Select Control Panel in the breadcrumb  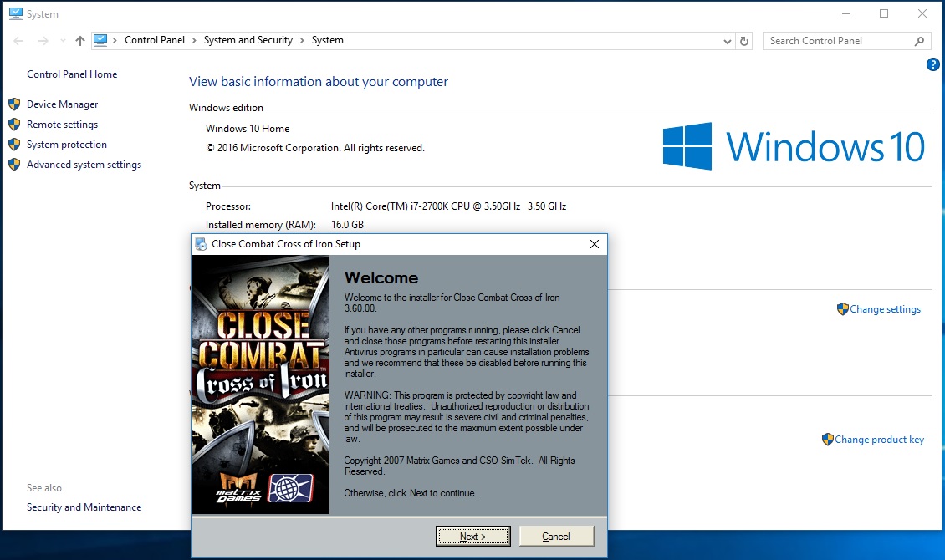[x=154, y=40]
